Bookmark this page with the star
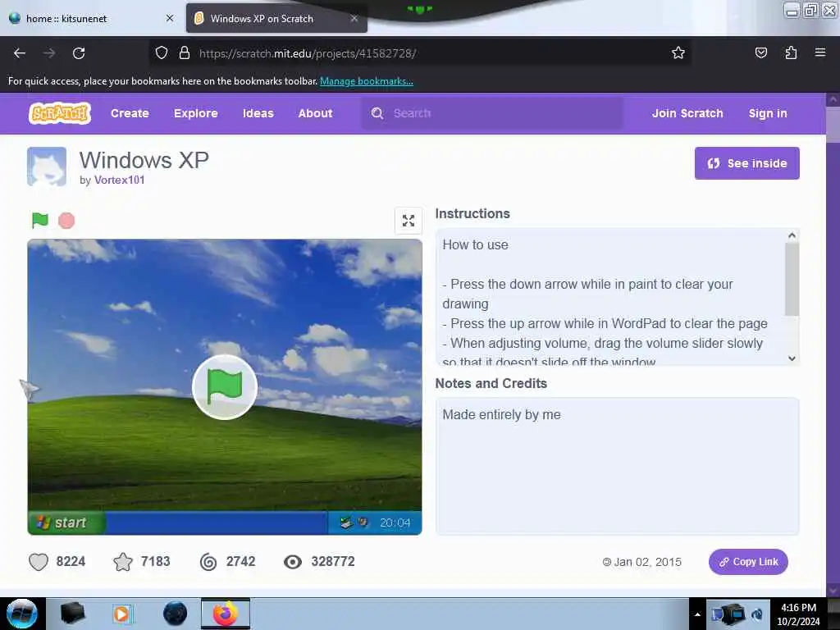840x630 pixels. coord(678,52)
